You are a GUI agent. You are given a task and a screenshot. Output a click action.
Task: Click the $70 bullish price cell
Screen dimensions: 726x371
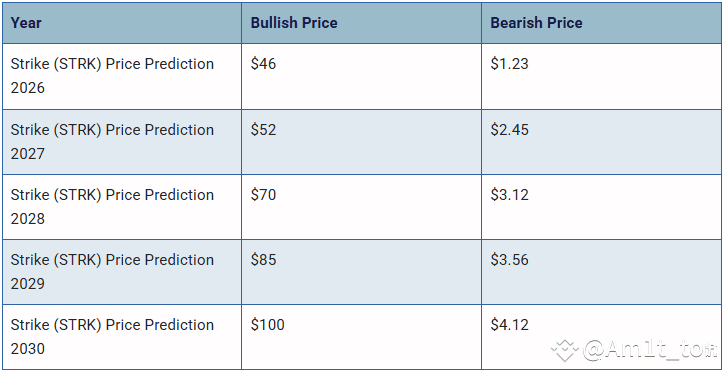[361, 207]
